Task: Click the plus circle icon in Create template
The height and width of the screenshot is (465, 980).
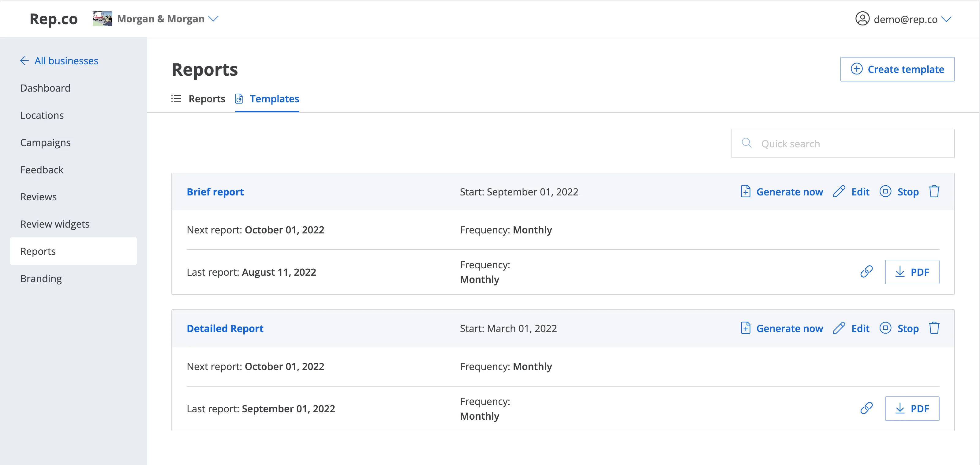Action: 856,69
